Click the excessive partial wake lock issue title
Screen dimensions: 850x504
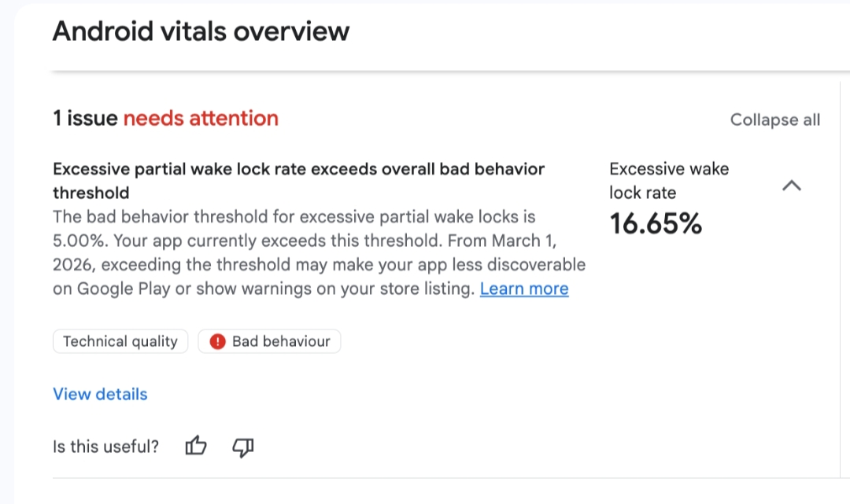click(x=298, y=169)
